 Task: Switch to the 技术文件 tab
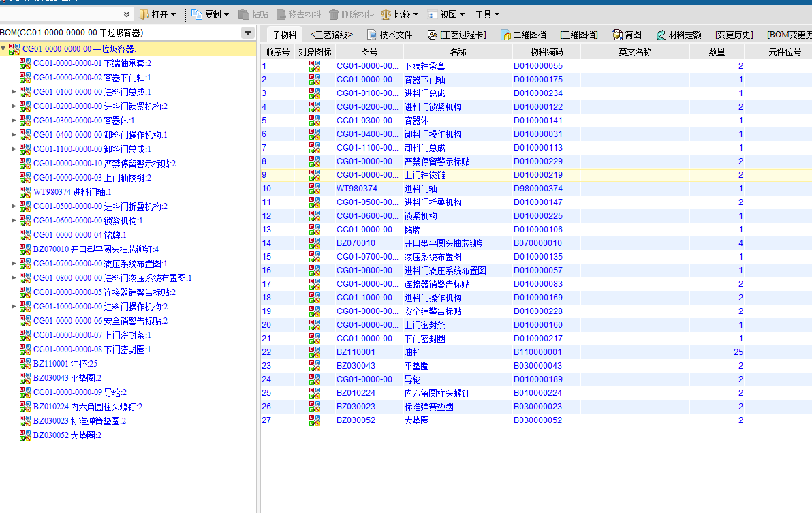pos(390,35)
